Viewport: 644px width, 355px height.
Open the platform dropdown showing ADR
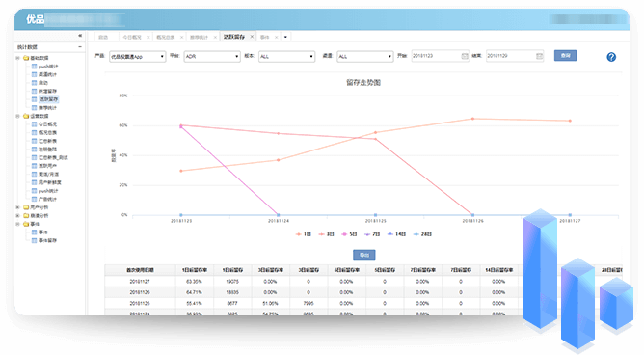coord(212,56)
